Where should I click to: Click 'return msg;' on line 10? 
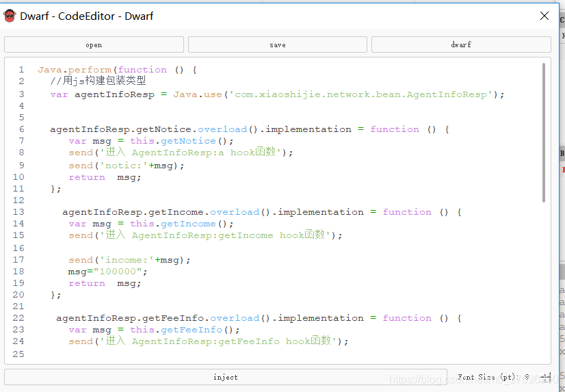105,177
